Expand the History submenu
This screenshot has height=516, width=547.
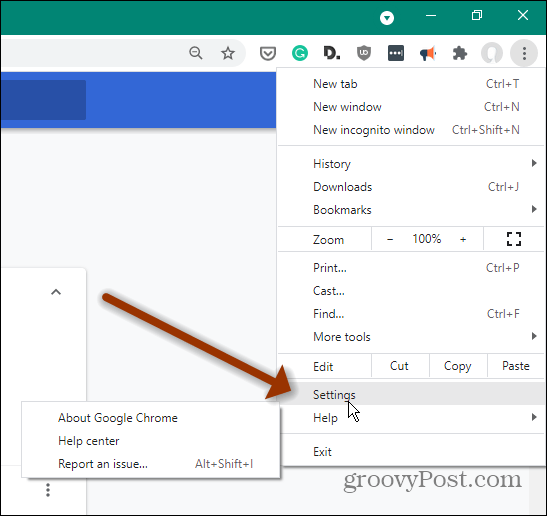411,164
